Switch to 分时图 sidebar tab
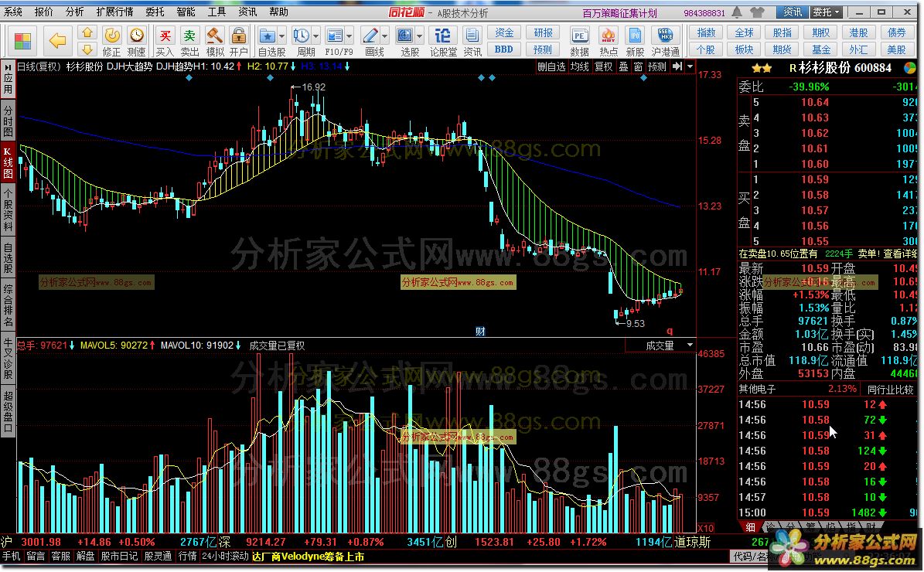924x572 pixels. point(8,121)
